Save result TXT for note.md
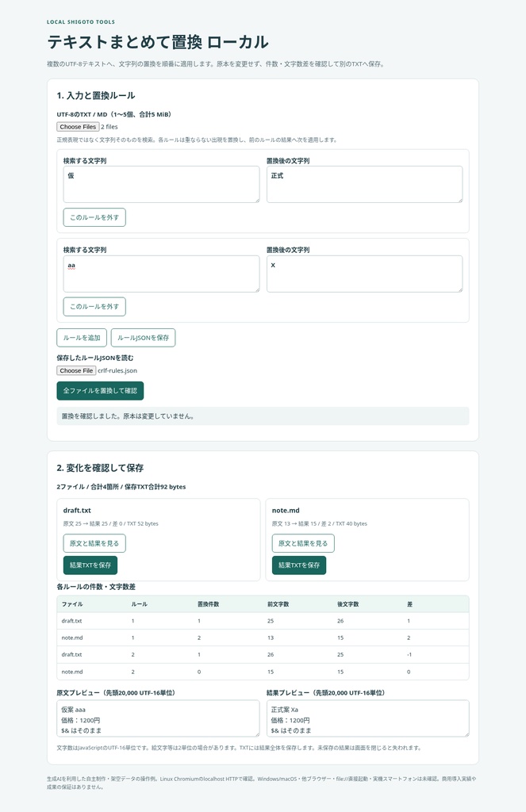Screen dimensions: 526x812 299,565
